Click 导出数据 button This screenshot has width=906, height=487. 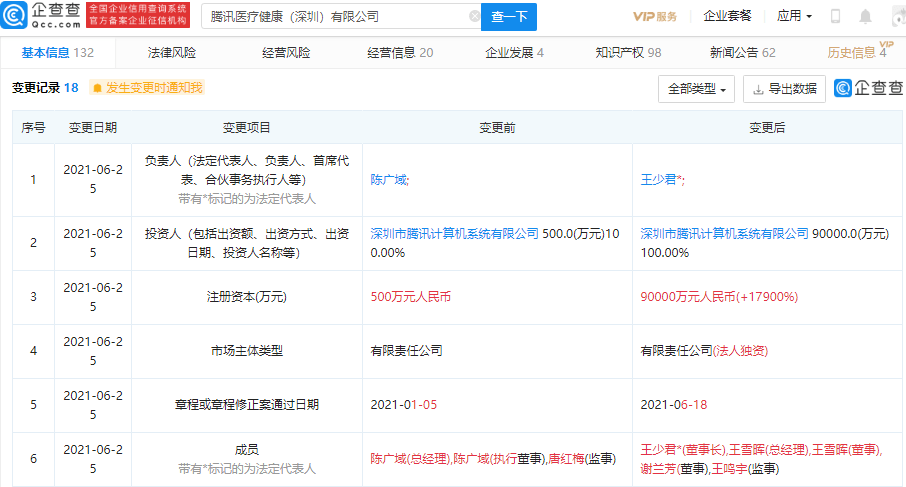[784, 89]
